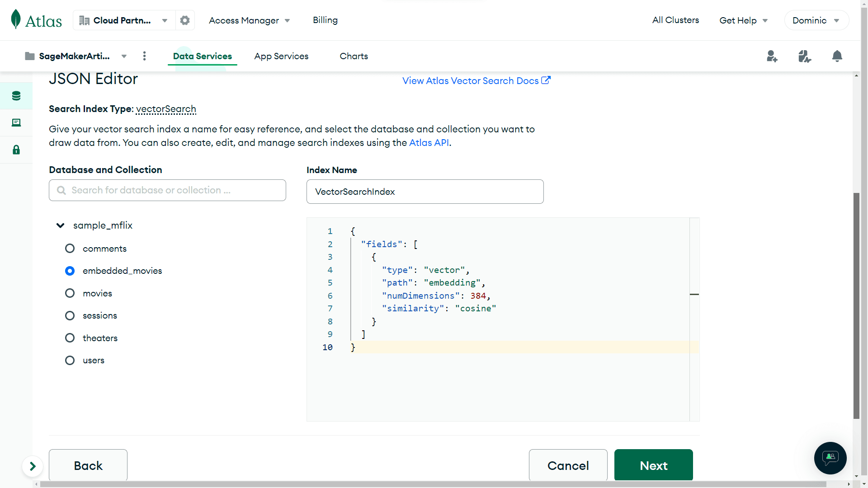Screen dimensions: 868x488
Task: Click the database/collection search icon
Action: point(61,190)
